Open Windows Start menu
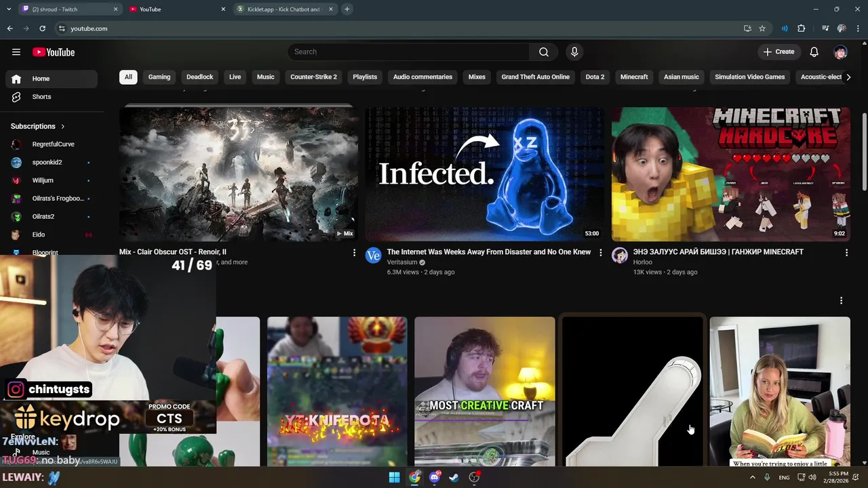The width and height of the screenshot is (868, 488). point(394,477)
